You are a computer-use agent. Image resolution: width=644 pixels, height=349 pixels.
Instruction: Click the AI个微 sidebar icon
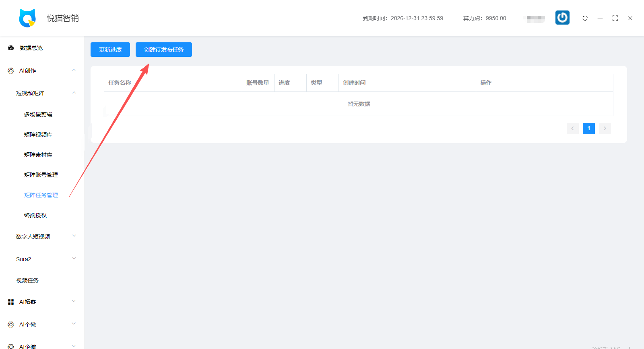[x=11, y=324]
